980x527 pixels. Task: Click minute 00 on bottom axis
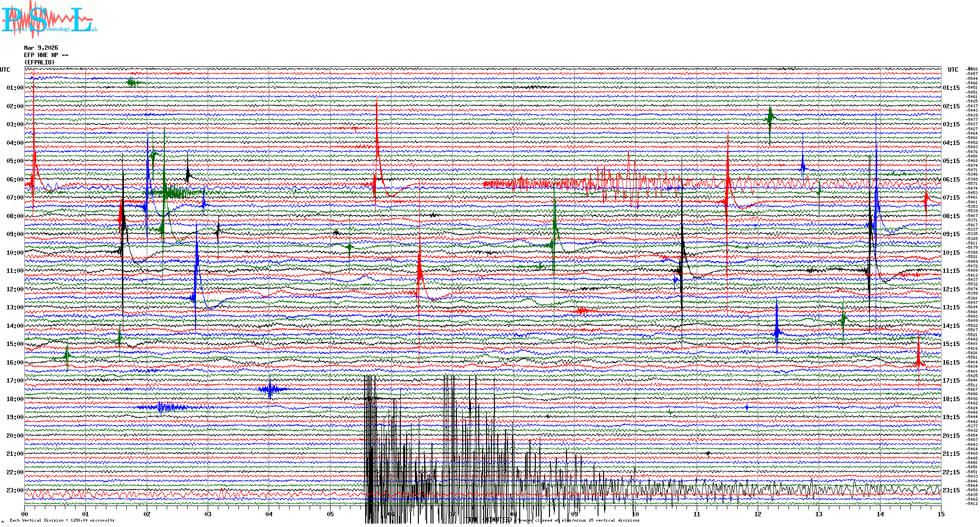tap(25, 514)
